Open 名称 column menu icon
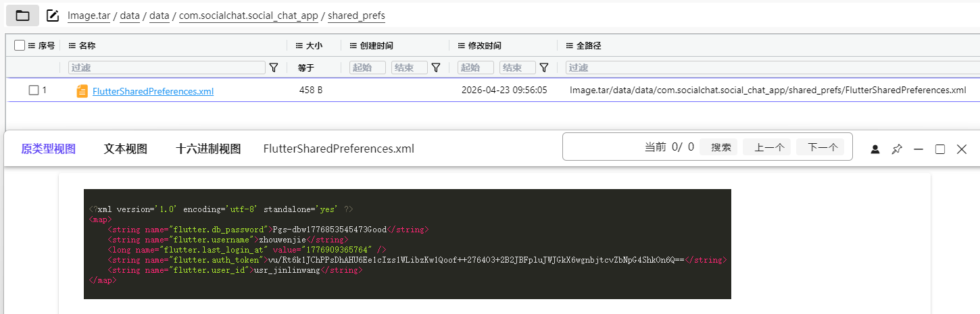The image size is (980, 314). (72, 46)
